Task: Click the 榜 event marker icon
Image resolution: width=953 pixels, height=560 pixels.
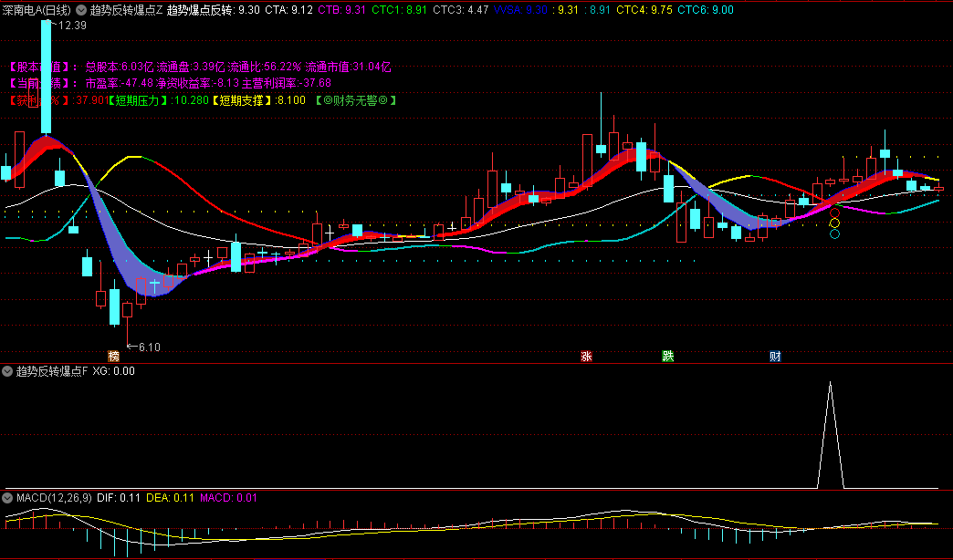Action: (113, 356)
